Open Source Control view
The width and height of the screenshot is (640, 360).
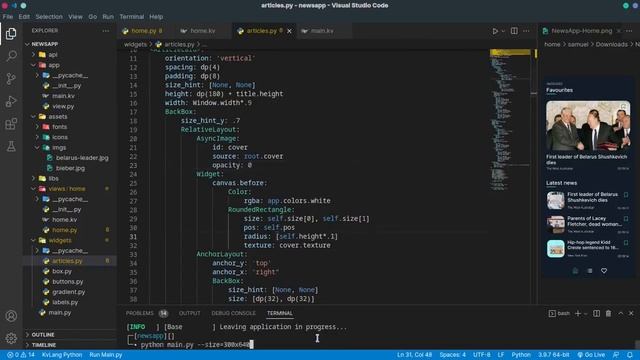click(11, 78)
